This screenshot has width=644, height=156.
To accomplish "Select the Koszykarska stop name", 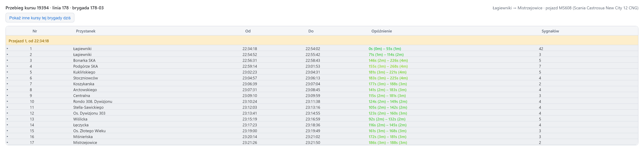I will tap(84, 84).
